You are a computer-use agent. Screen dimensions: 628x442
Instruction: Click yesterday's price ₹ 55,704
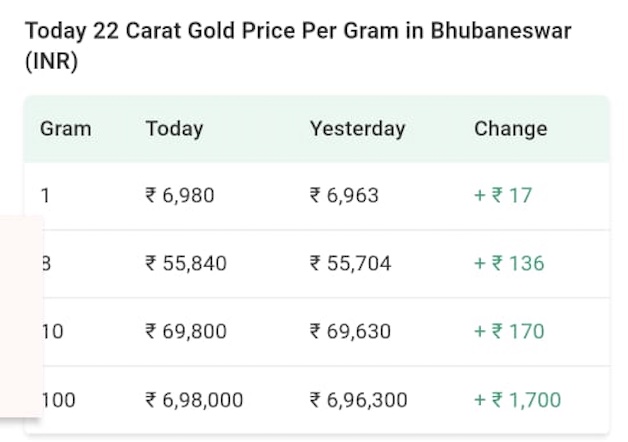[350, 263]
